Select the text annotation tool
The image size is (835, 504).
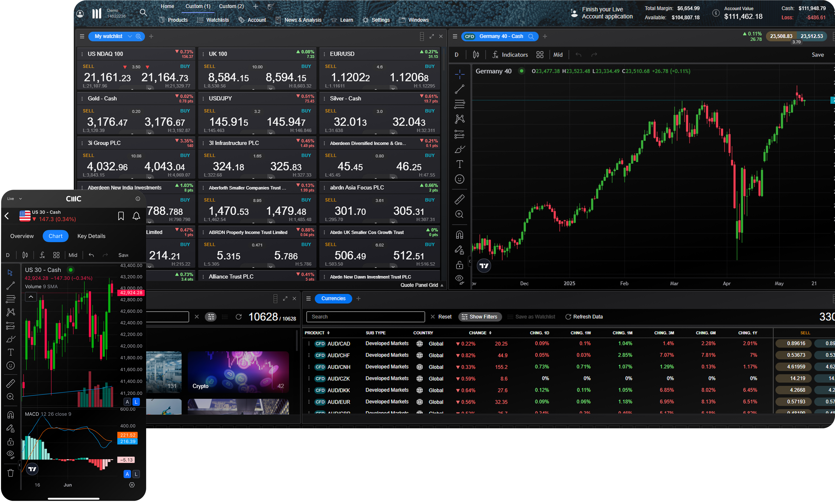tap(459, 164)
